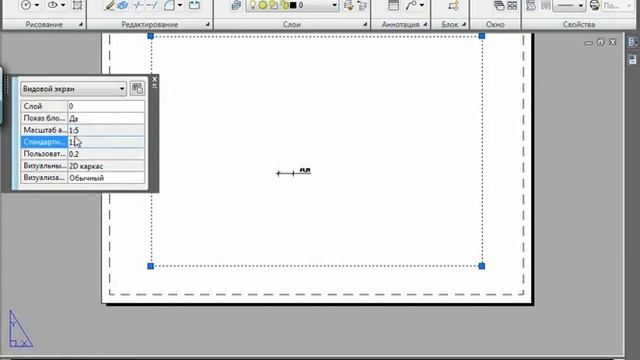
Task: Click the tile windows icon
Action: [x=512, y=5]
